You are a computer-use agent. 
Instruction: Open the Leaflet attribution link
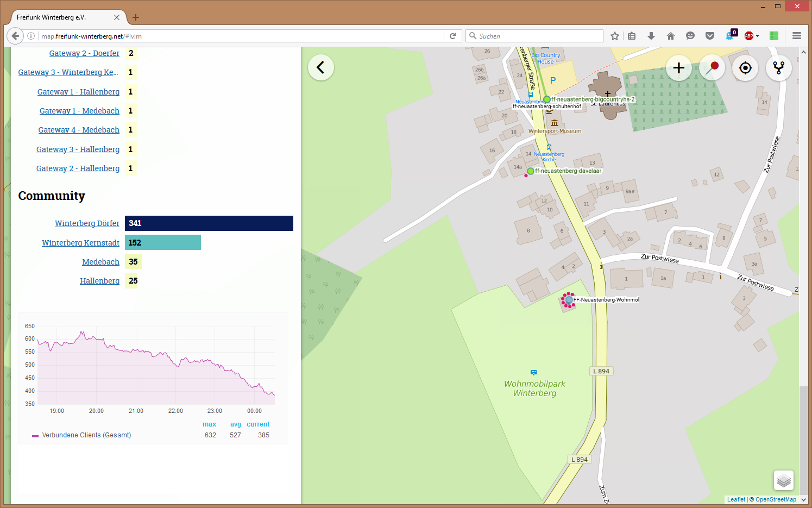[x=736, y=499]
